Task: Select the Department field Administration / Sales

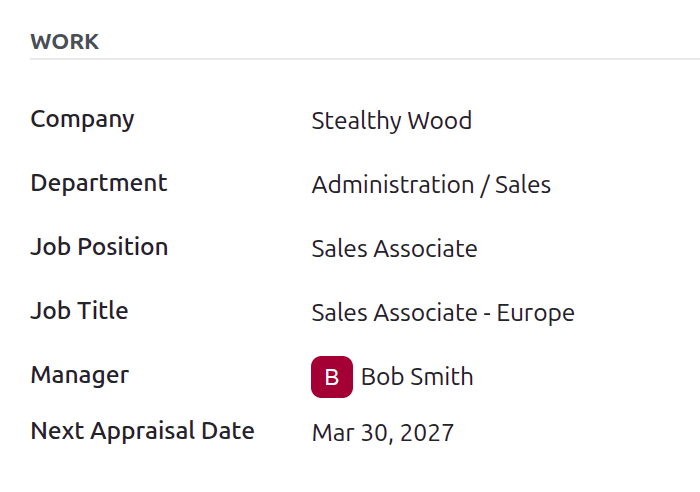Action: point(431,185)
